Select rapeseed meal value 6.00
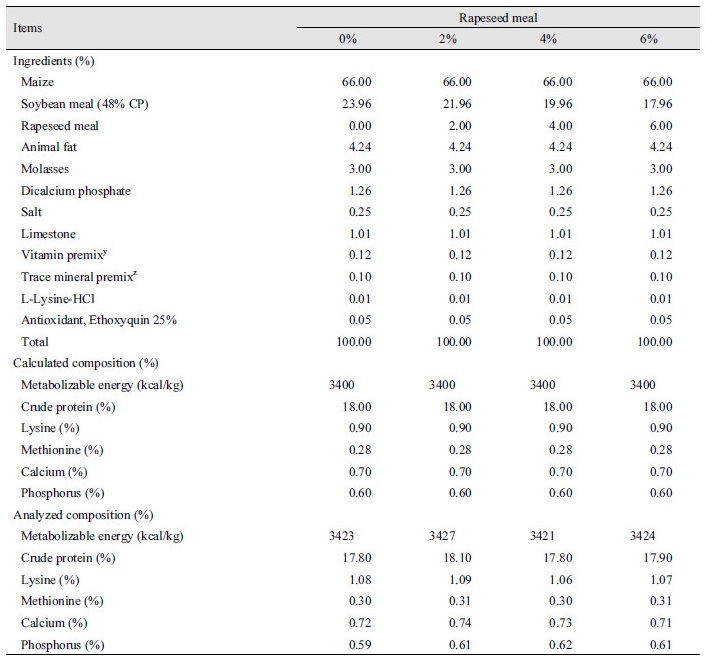 coord(660,125)
